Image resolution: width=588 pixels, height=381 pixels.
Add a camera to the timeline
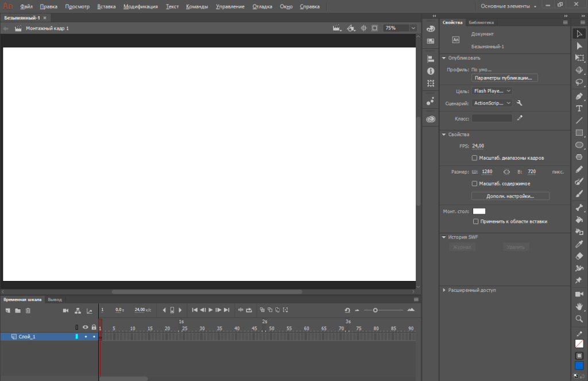[65, 310]
